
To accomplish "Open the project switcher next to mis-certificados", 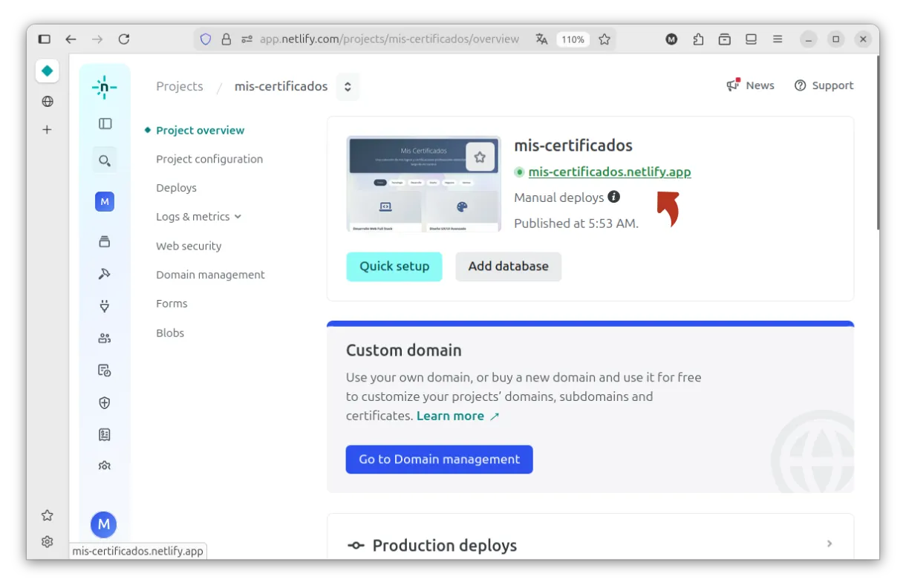I will pos(348,87).
